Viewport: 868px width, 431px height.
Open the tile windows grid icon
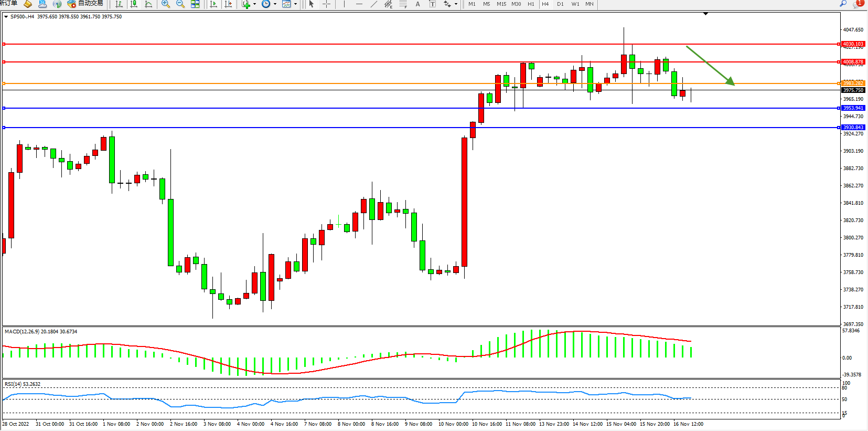pyautogui.click(x=195, y=4)
